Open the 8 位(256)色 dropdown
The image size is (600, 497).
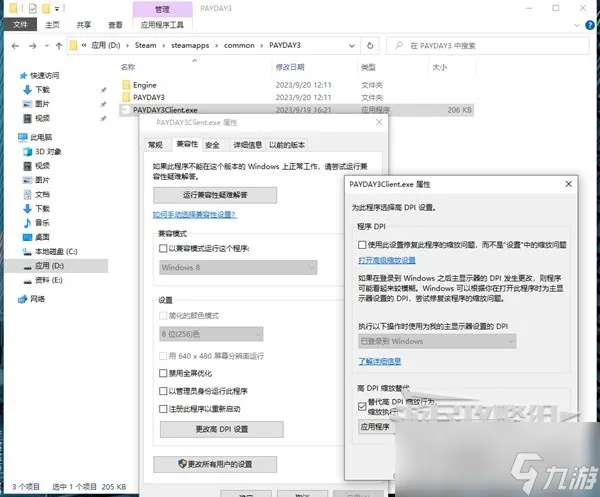tap(211, 334)
